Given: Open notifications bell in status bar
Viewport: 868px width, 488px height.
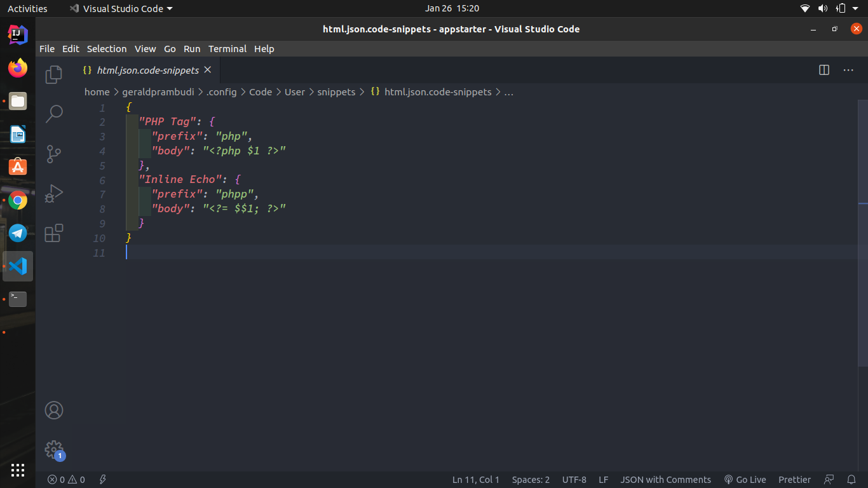Looking at the screenshot, I should [x=851, y=480].
